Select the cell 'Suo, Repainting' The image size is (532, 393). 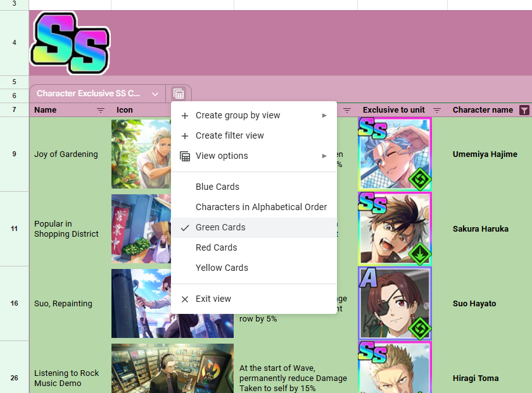click(x=70, y=304)
